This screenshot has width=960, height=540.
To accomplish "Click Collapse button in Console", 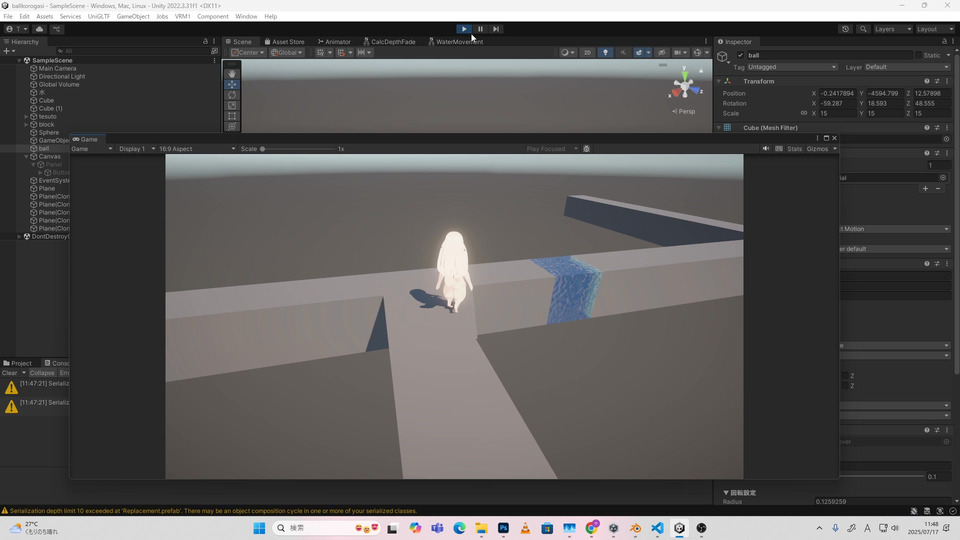I will [x=42, y=373].
